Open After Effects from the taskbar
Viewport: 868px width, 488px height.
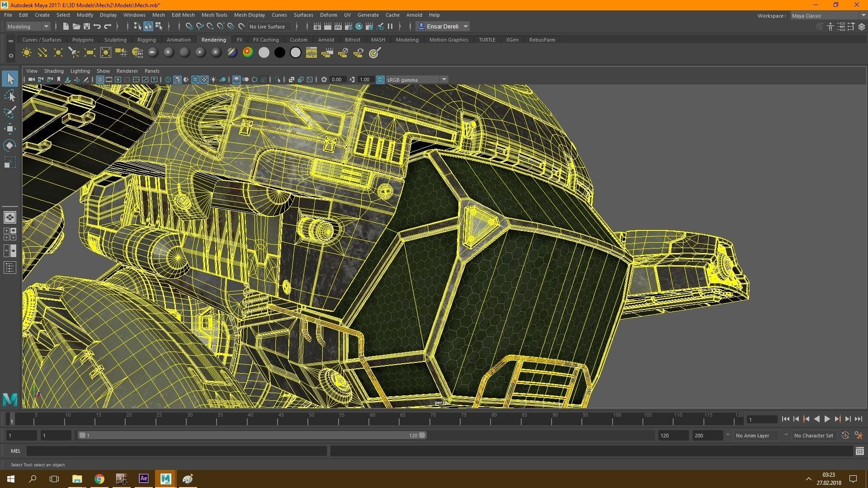point(144,479)
